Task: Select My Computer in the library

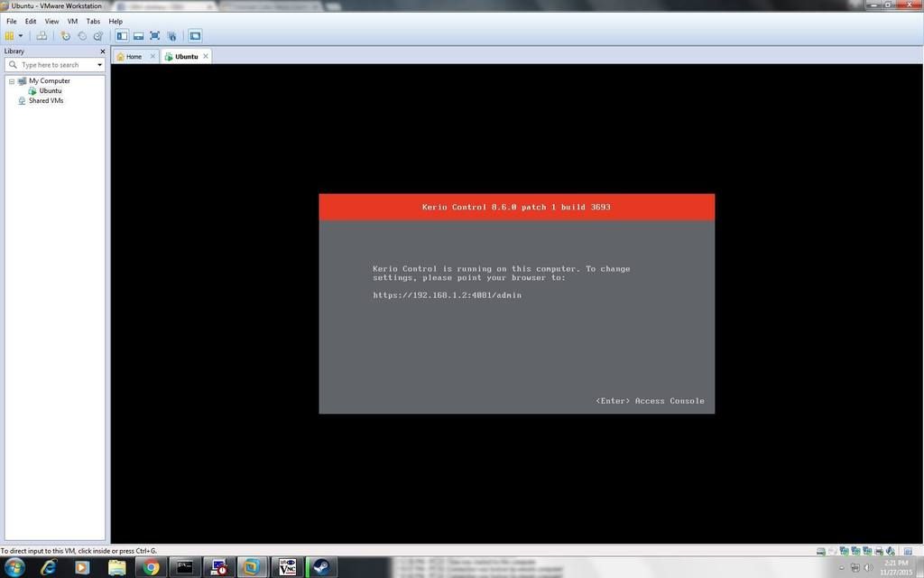Action: tap(50, 80)
